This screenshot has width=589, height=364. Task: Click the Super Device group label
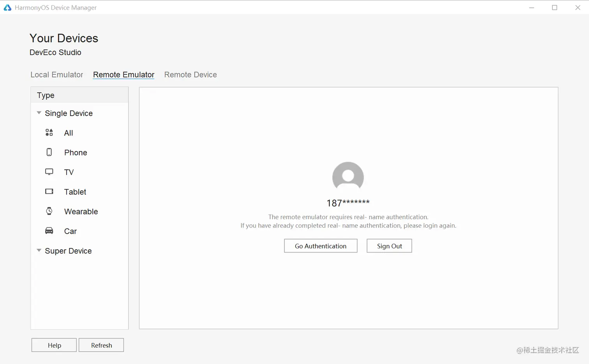point(68,251)
